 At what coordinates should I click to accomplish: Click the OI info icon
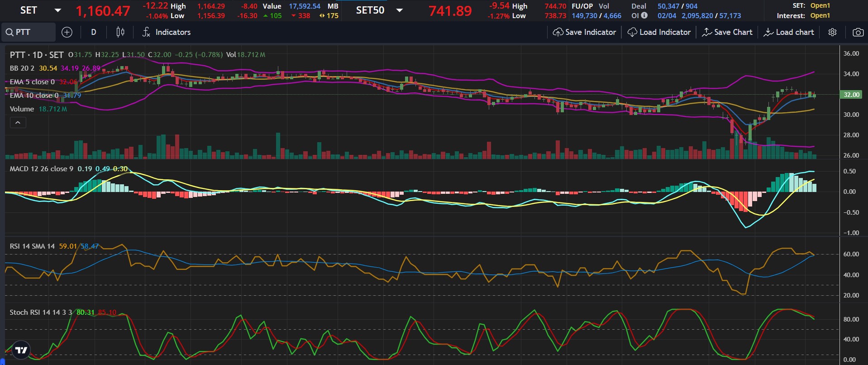[644, 15]
